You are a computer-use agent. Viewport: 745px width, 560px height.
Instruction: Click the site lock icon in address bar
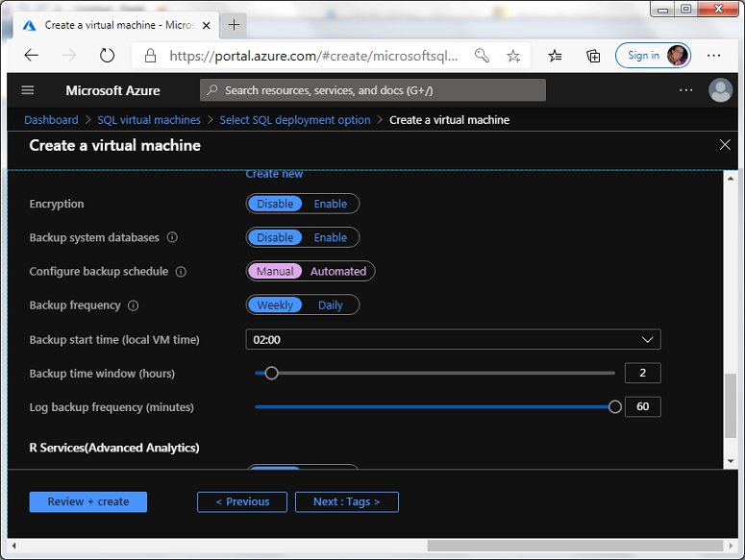point(150,56)
